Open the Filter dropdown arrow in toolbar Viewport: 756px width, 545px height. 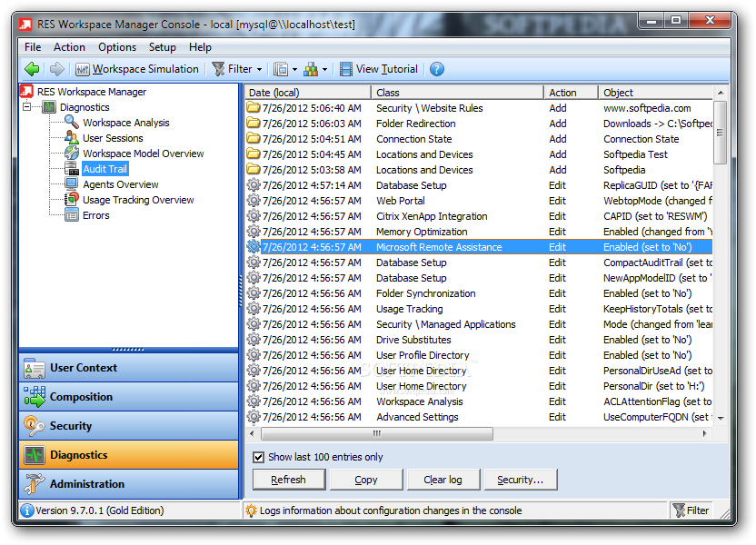pyautogui.click(x=259, y=70)
